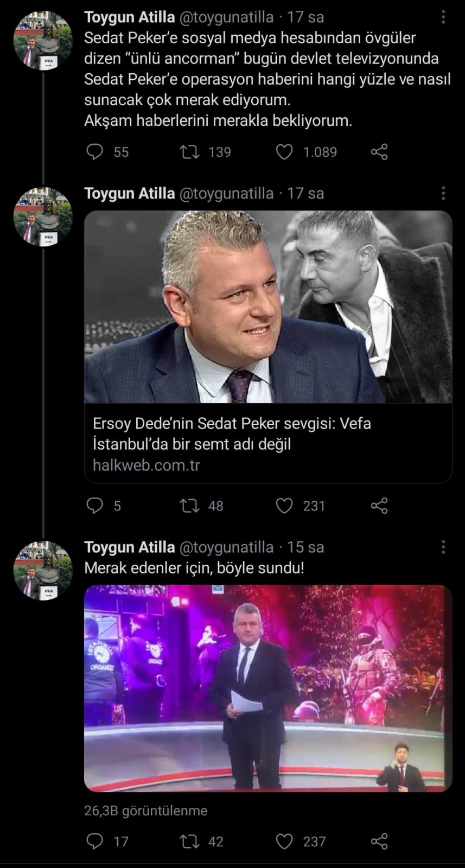The width and height of the screenshot is (465, 868).
Task: Open replies on the Ersoy Dede article tweet
Action: click(x=95, y=506)
